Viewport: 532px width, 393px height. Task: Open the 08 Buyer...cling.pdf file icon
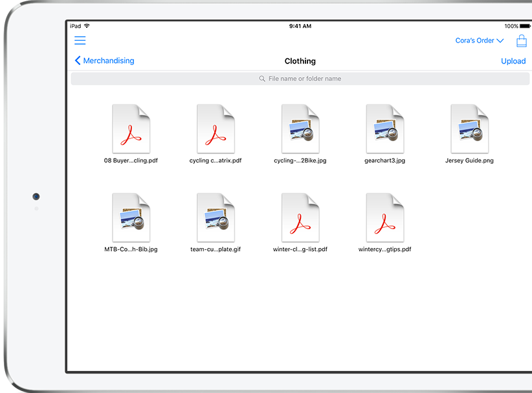(131, 129)
